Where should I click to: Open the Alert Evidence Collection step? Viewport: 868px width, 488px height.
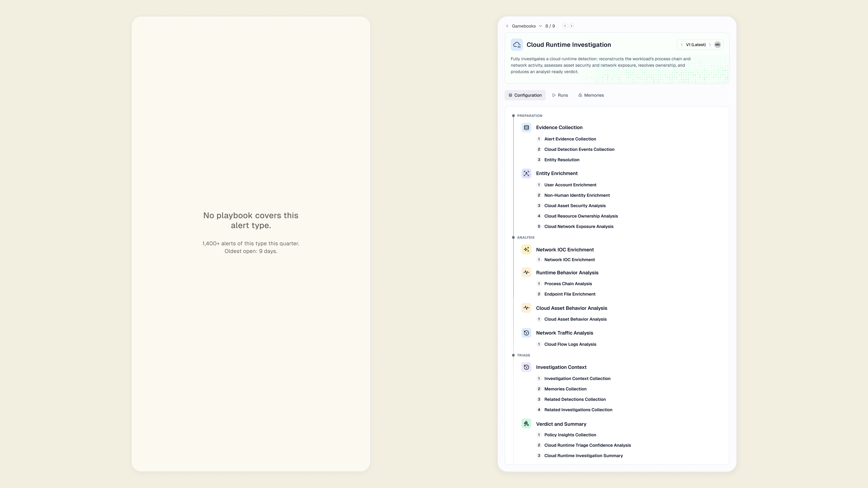pyautogui.click(x=570, y=139)
